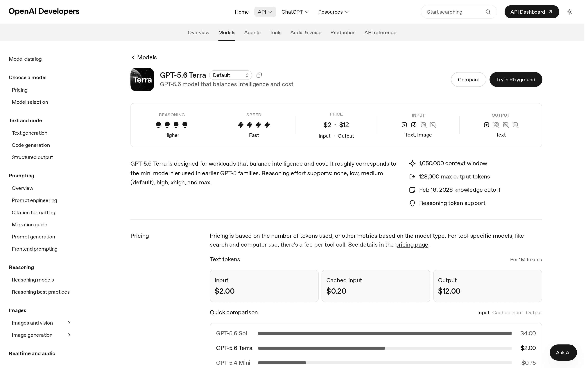The image size is (588, 368).
Task: Click the knowledge cutoff calendar icon
Action: click(412, 190)
